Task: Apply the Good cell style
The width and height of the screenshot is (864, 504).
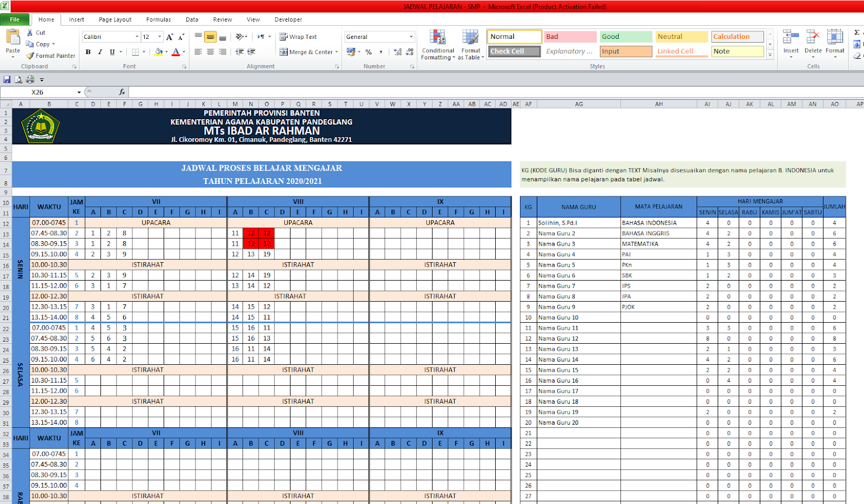Action: click(x=626, y=37)
